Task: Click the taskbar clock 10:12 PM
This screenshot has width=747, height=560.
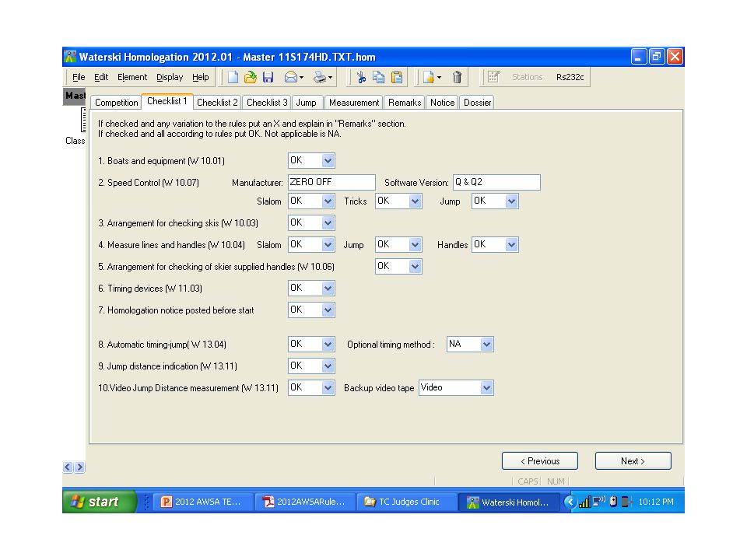Action: pos(656,502)
